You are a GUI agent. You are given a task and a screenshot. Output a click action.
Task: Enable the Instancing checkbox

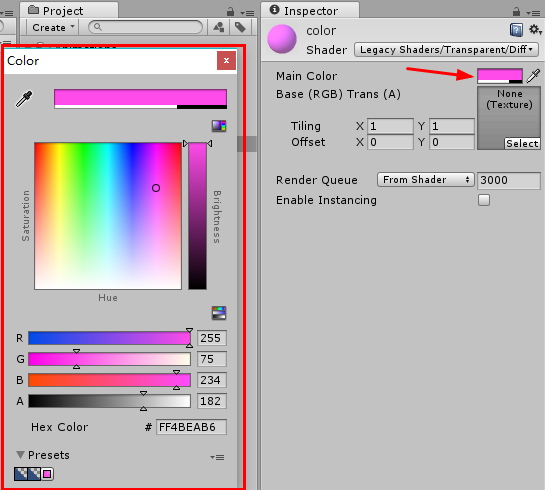pyautogui.click(x=484, y=200)
